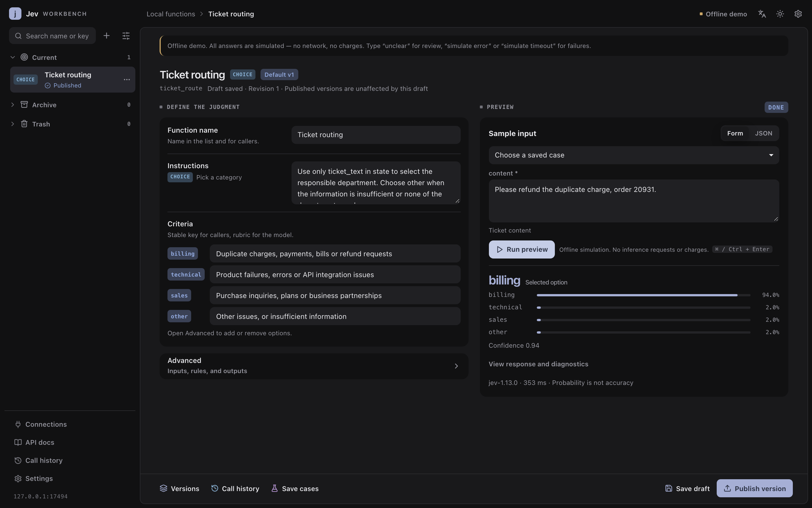Expand the Advanced section
This screenshot has height=508, width=812.
click(314, 366)
